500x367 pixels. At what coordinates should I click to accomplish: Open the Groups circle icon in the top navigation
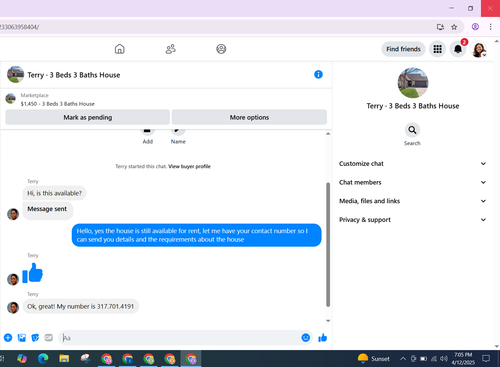(x=221, y=49)
